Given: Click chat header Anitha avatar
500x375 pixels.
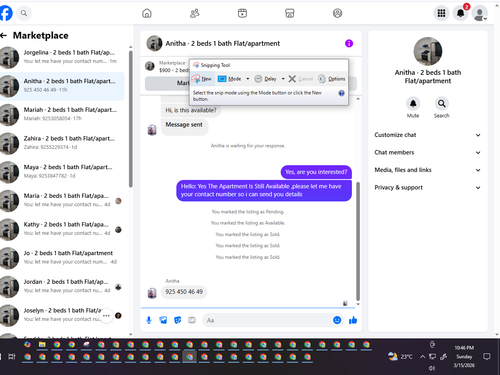Looking at the screenshot, I should click(154, 43).
